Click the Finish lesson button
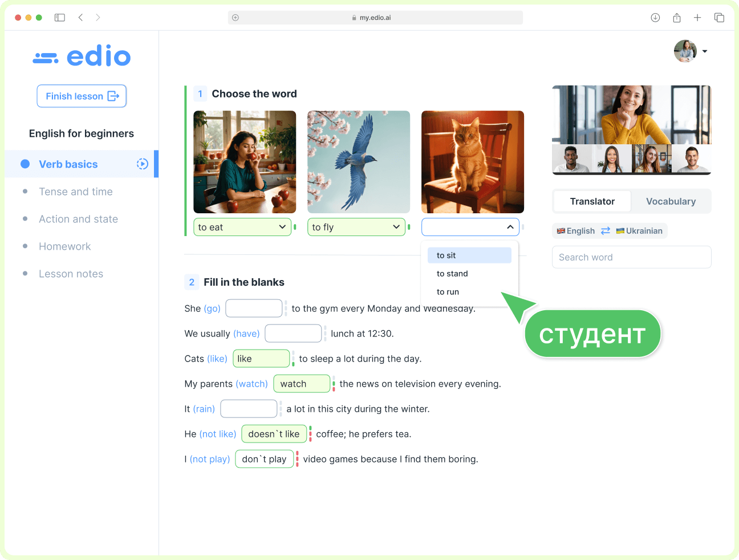Screen dimensions: 739x560 [82, 96]
